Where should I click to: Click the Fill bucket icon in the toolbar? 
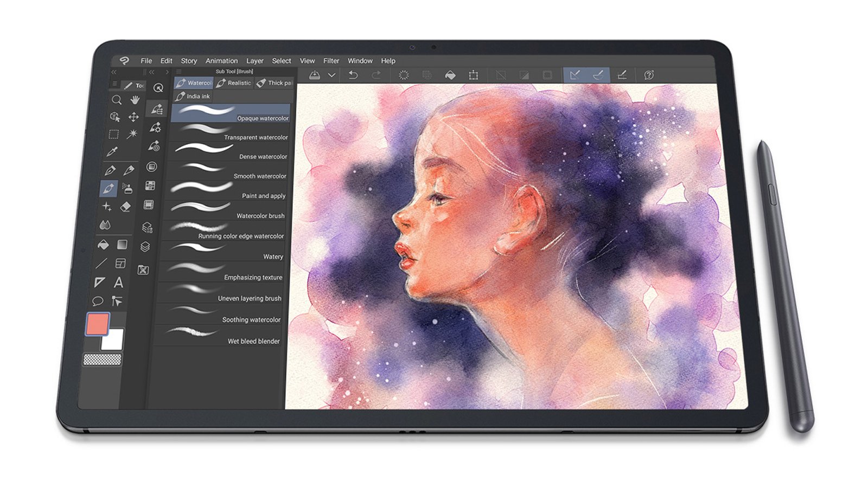(x=450, y=75)
